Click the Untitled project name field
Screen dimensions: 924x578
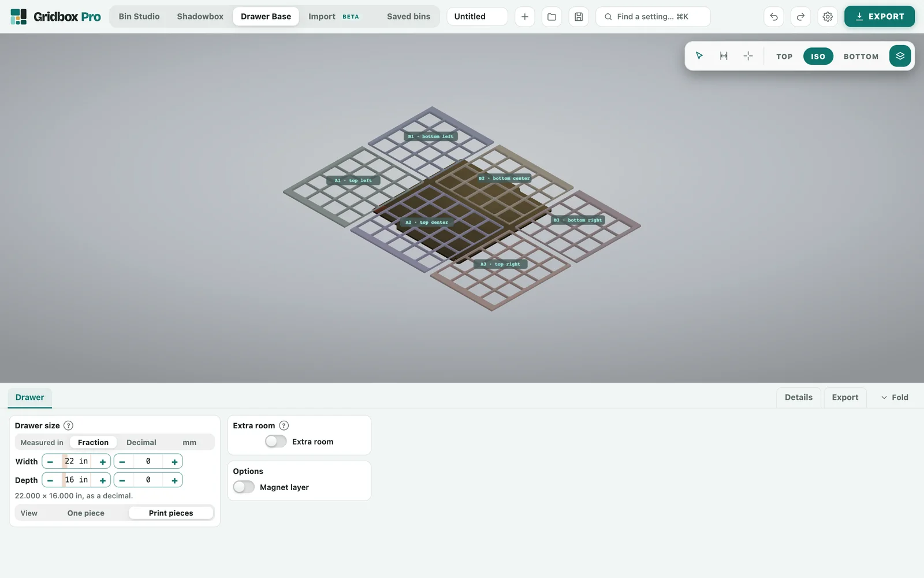click(477, 17)
